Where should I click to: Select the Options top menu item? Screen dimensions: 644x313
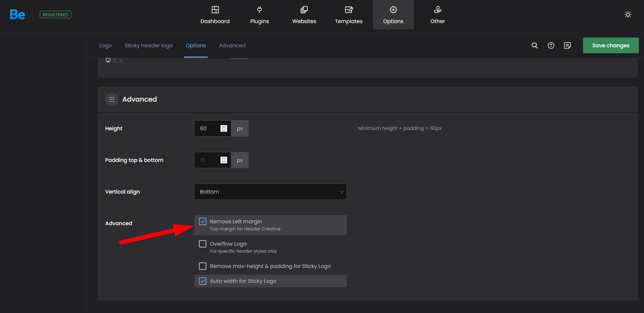pyautogui.click(x=393, y=15)
